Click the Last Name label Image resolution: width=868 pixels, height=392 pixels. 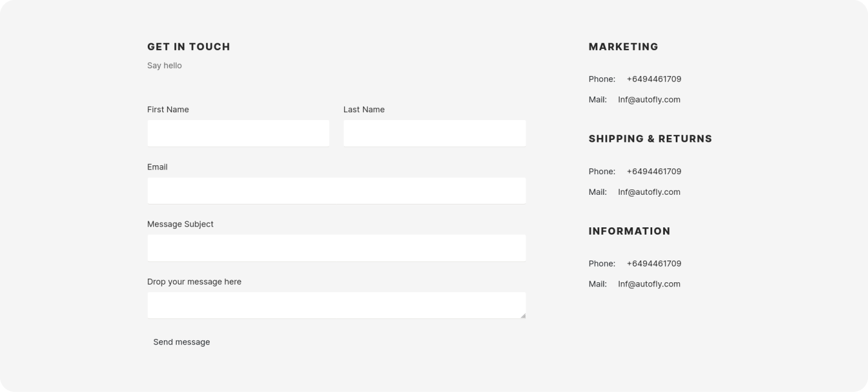[x=364, y=109]
